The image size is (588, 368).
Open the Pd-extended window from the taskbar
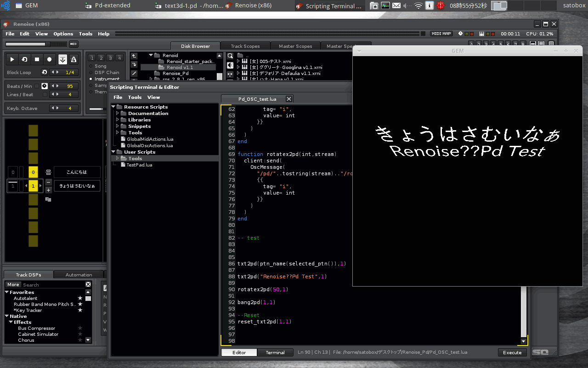[x=108, y=6]
